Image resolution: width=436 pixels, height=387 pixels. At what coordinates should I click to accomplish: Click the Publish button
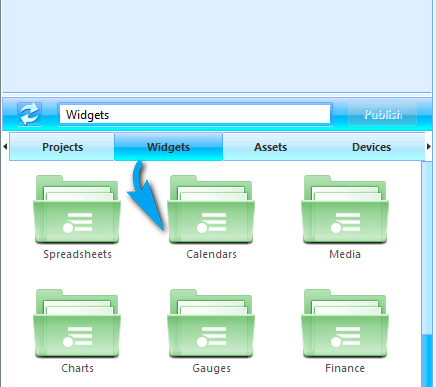point(383,114)
